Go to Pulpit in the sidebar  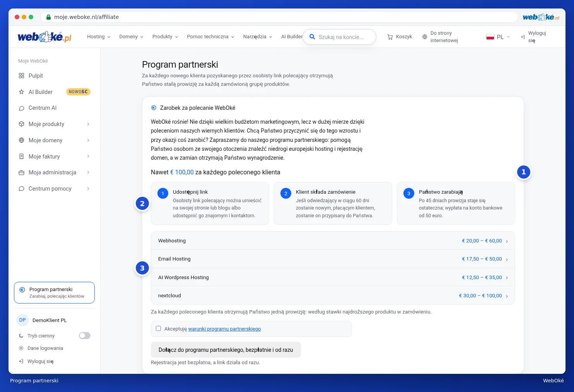click(54, 76)
